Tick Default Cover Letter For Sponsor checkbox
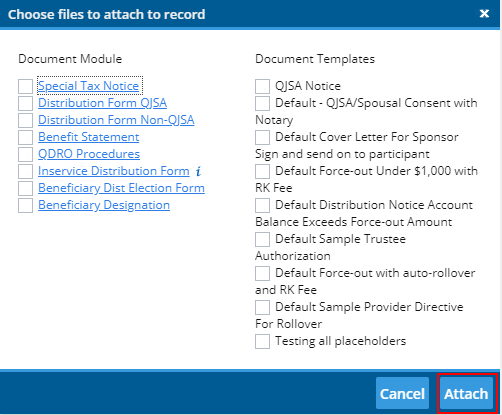502x415 pixels. coord(262,137)
